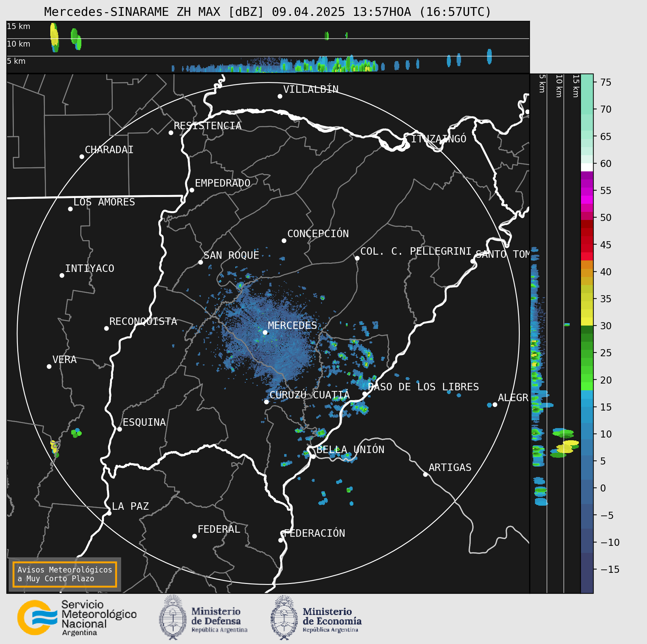Image resolution: width=647 pixels, height=644 pixels.
Task: Click the VERA city label
Action: point(64,359)
